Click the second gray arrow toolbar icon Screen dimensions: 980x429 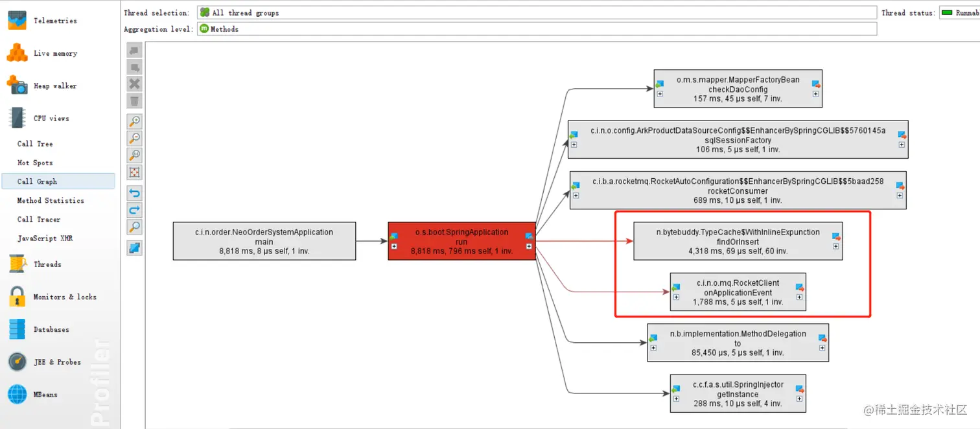click(x=134, y=67)
